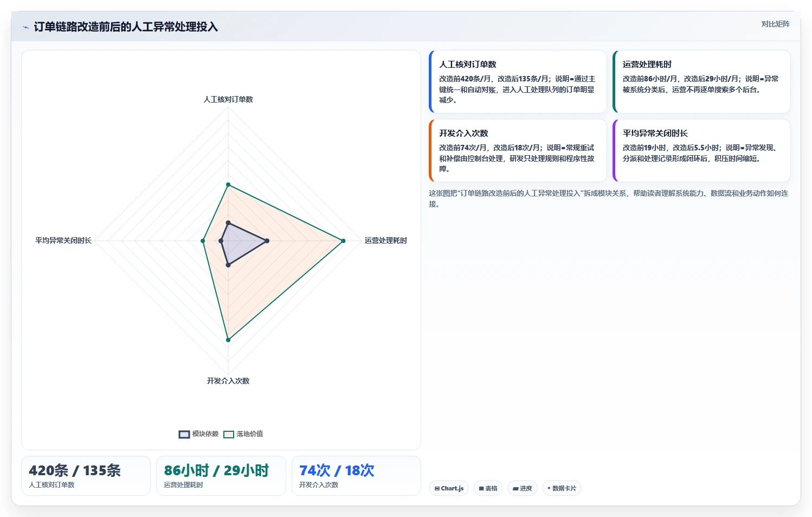Click the description starting 改造前74次/月
The image size is (812, 517).
(517, 158)
